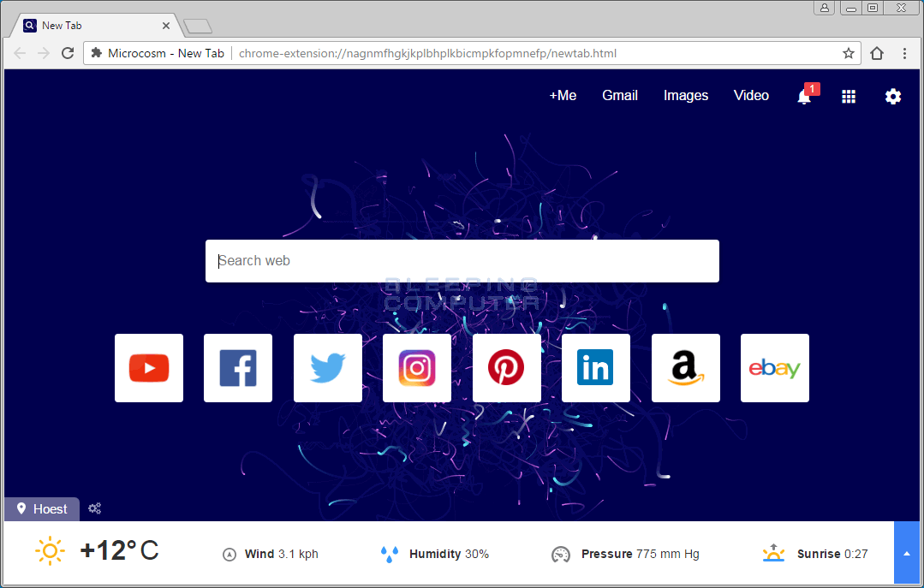Expand the weather panel with blue arrow
Viewport: 924px width, 588px height.
pyautogui.click(x=907, y=553)
